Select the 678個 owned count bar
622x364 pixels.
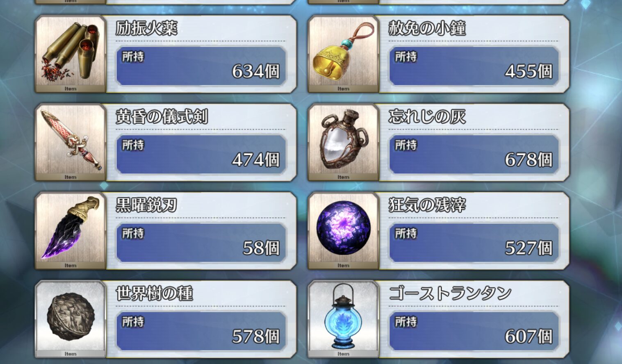click(474, 154)
